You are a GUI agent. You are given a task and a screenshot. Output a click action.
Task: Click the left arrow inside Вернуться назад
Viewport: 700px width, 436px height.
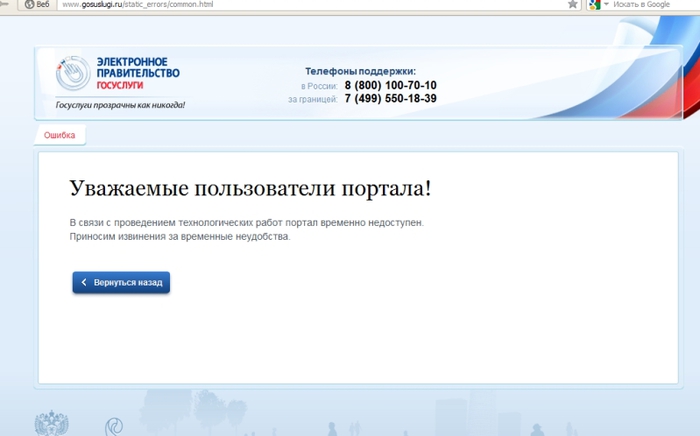84,282
